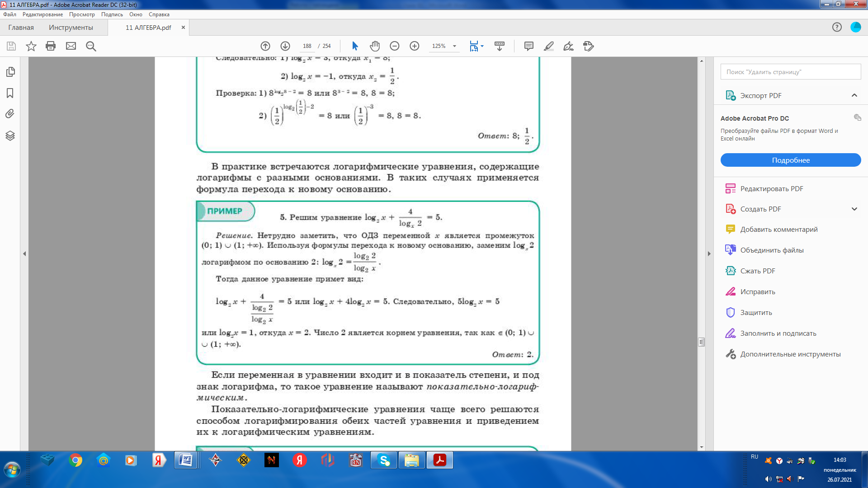This screenshot has width=868, height=488.
Task: Click the page number input field
Action: [x=307, y=46]
